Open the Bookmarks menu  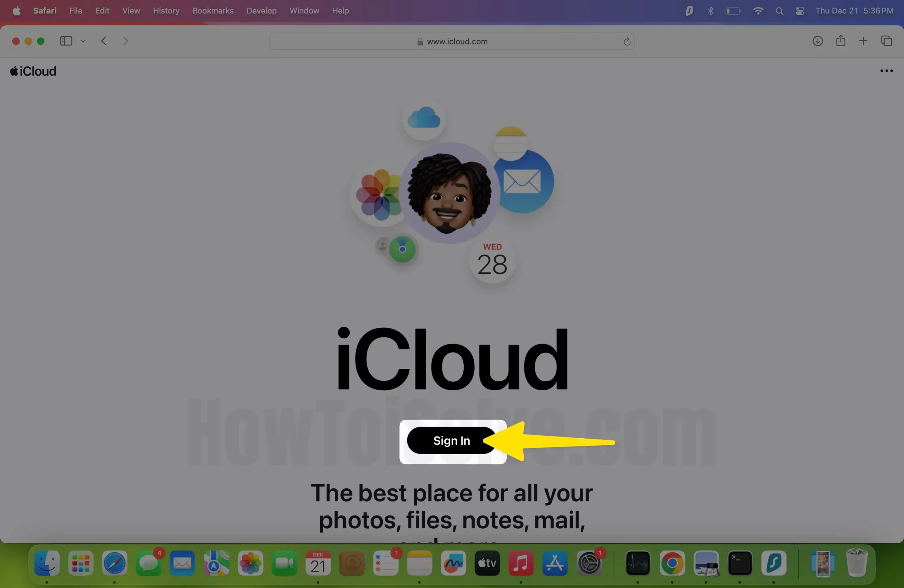213,11
